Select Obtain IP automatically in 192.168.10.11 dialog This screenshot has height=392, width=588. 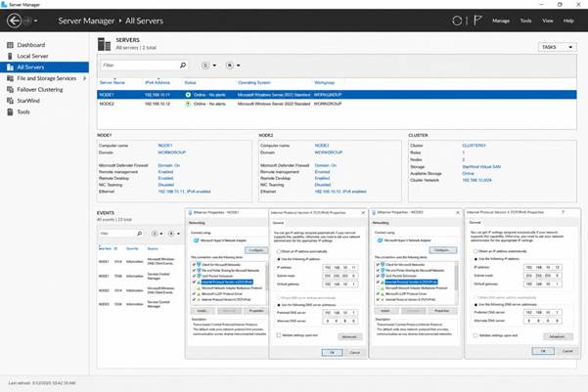point(279,251)
